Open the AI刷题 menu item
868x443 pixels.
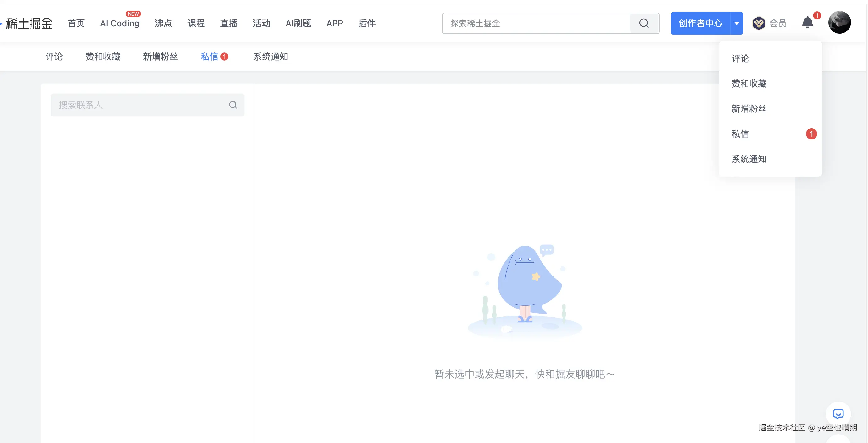(298, 23)
